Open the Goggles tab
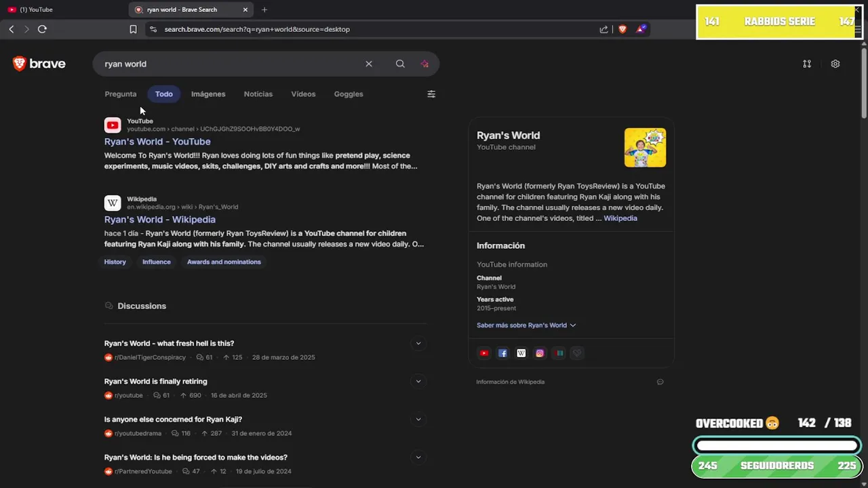This screenshot has height=488, width=868. (349, 94)
